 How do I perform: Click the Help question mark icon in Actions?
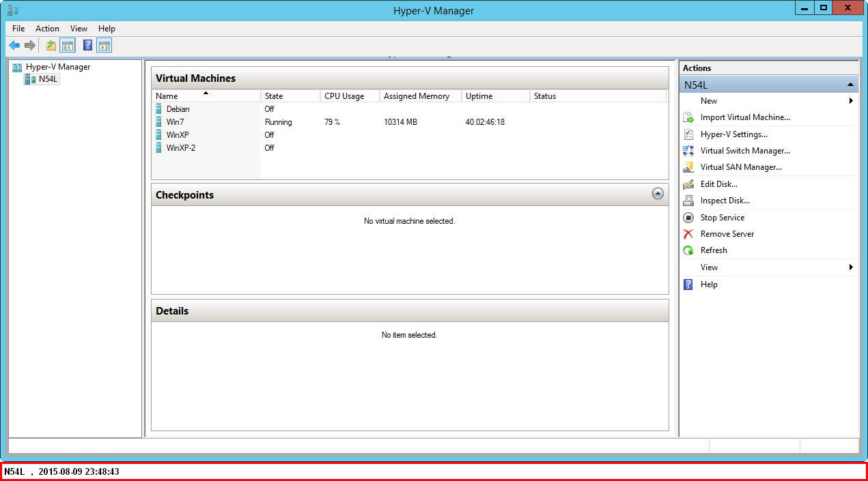pos(688,285)
